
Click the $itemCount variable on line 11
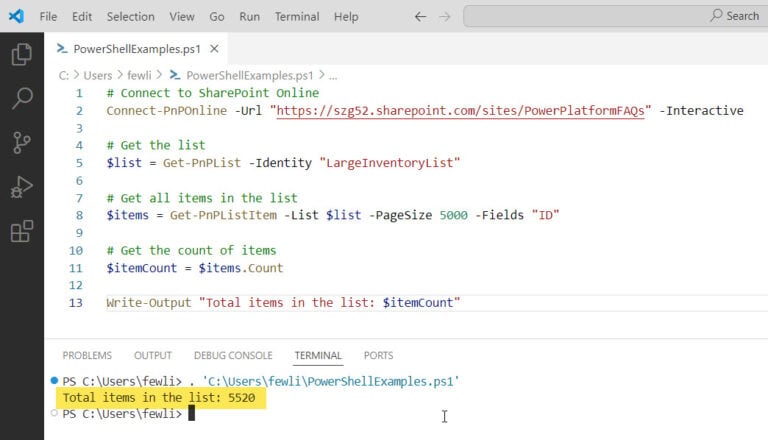coord(142,268)
